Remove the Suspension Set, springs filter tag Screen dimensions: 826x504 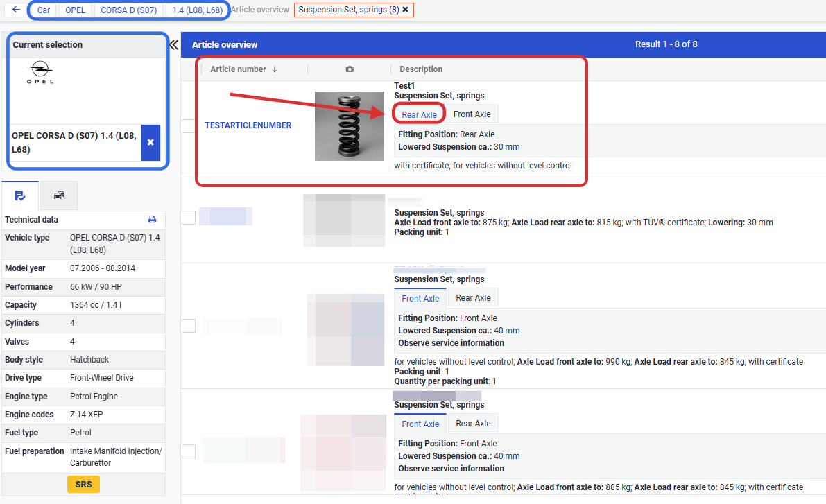pyautogui.click(x=405, y=10)
